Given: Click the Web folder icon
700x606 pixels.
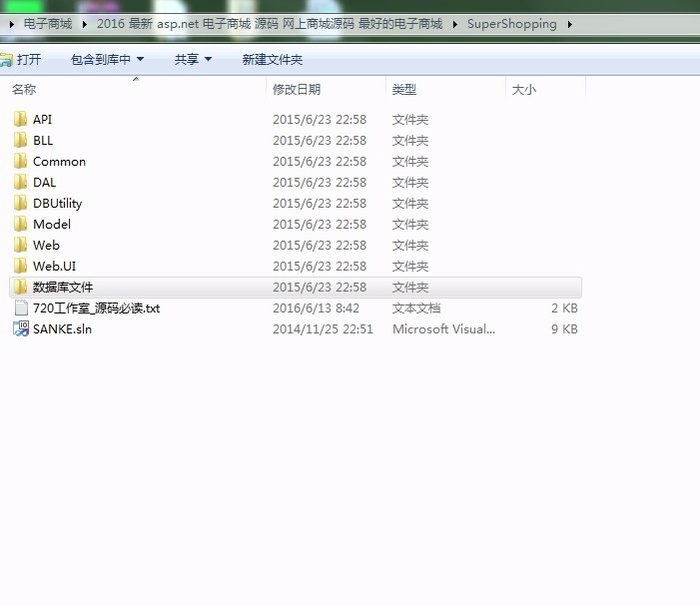Looking at the screenshot, I should pyautogui.click(x=20, y=245).
